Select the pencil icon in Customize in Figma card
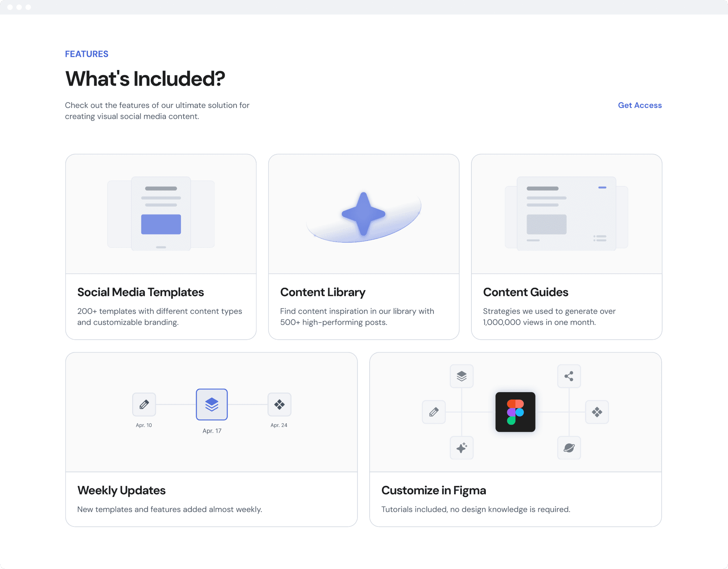This screenshot has width=728, height=569. coord(434,412)
